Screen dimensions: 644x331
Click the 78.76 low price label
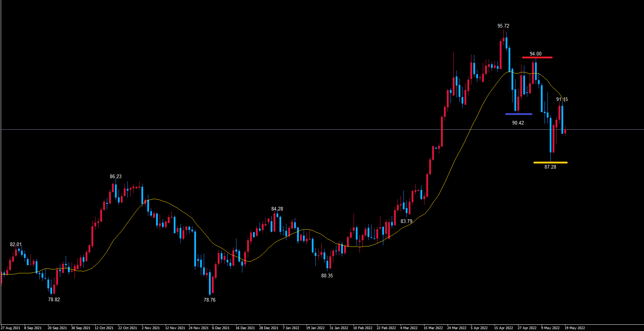click(x=210, y=300)
